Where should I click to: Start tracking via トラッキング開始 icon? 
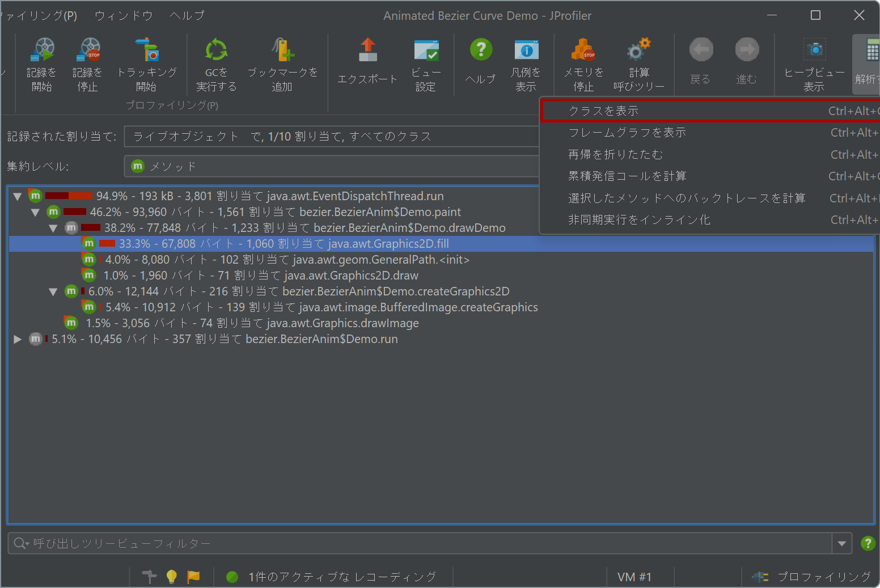click(x=147, y=64)
